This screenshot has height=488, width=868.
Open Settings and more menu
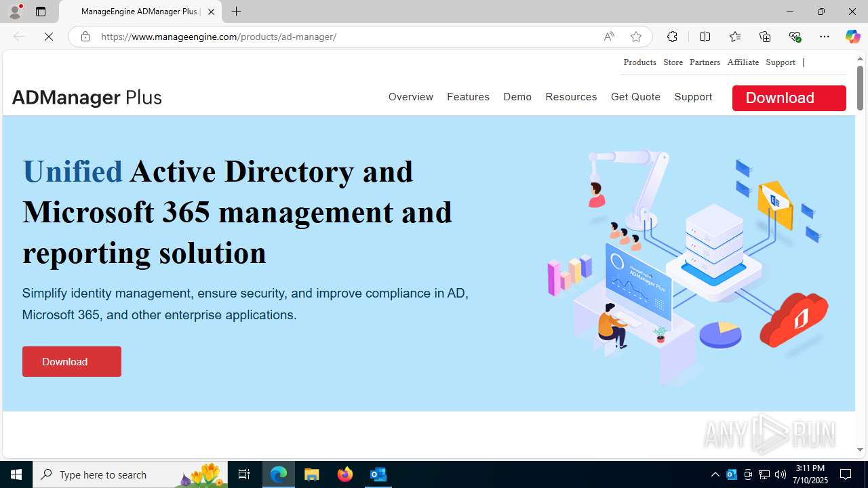[x=825, y=37]
